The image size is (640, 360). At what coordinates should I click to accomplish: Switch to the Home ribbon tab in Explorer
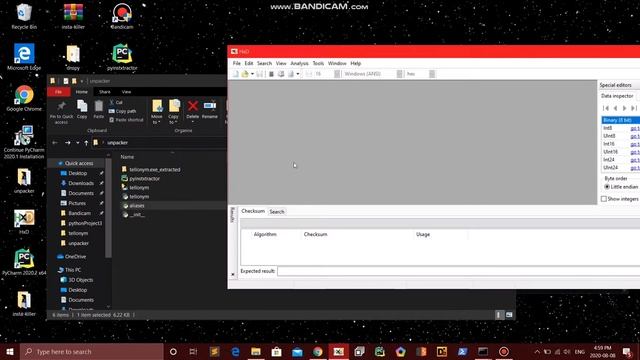click(82, 92)
